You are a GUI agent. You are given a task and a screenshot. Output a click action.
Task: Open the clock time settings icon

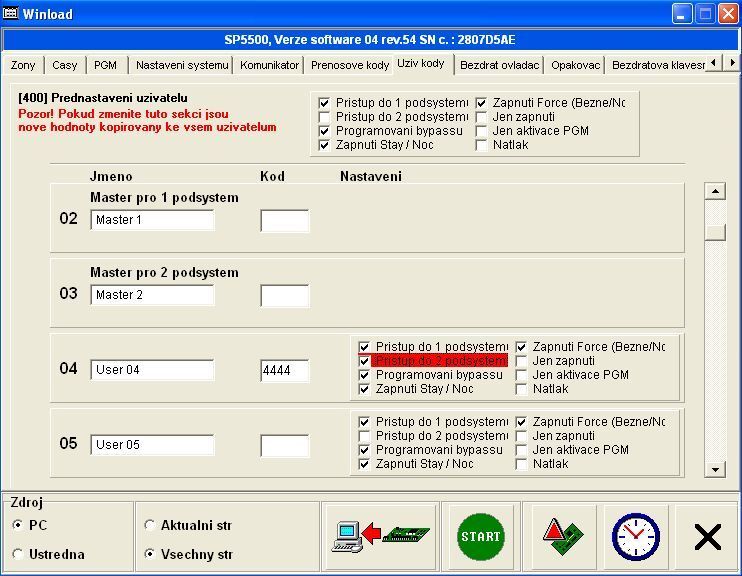pyautogui.click(x=636, y=537)
